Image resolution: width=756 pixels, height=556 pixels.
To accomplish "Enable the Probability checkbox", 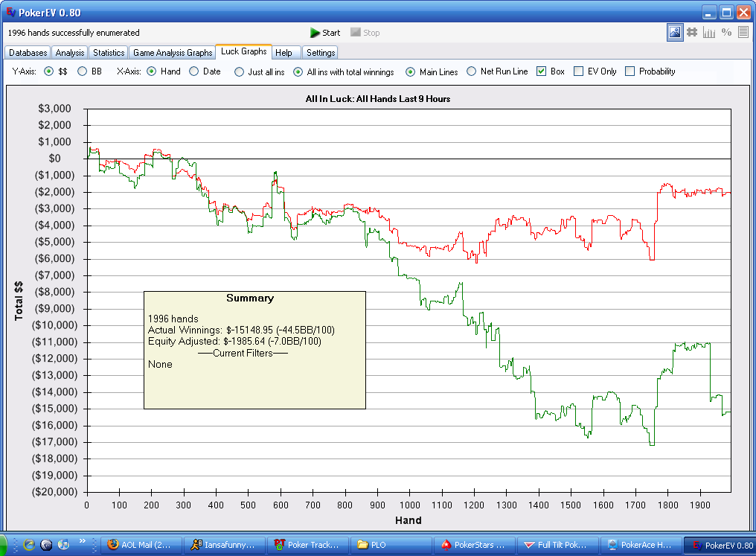I will point(630,71).
